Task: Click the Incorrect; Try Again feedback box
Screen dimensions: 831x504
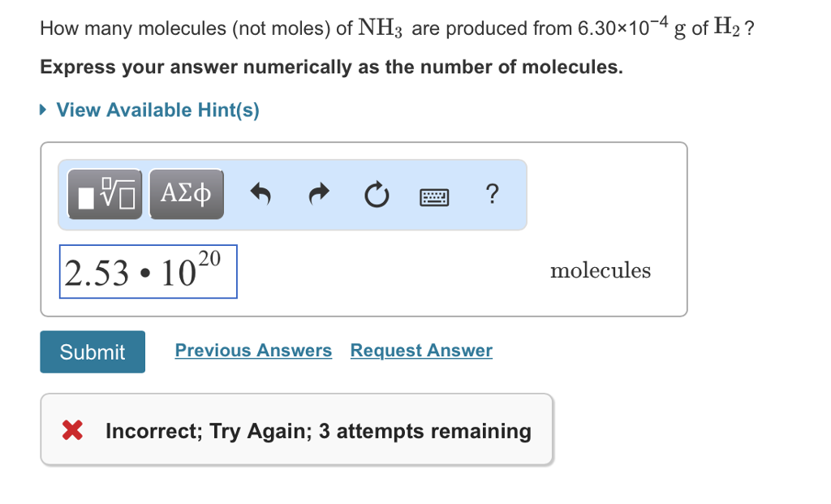Action: click(297, 430)
